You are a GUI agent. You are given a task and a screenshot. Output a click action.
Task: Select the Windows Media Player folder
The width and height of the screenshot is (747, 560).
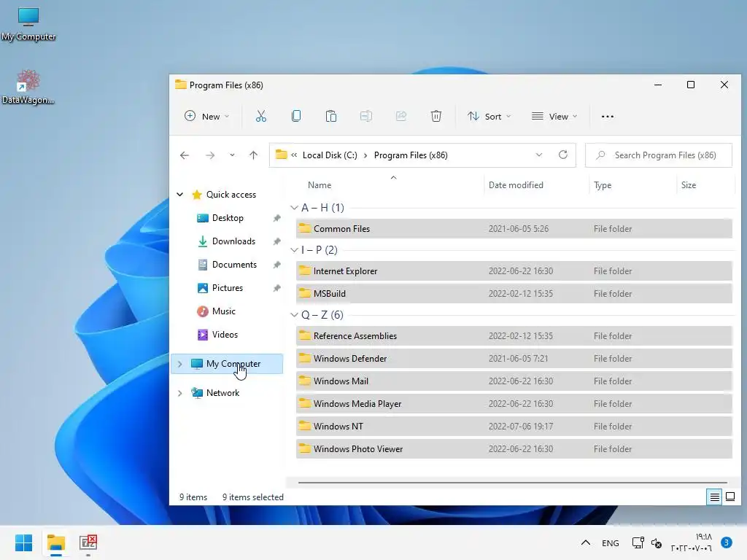(x=514, y=404)
